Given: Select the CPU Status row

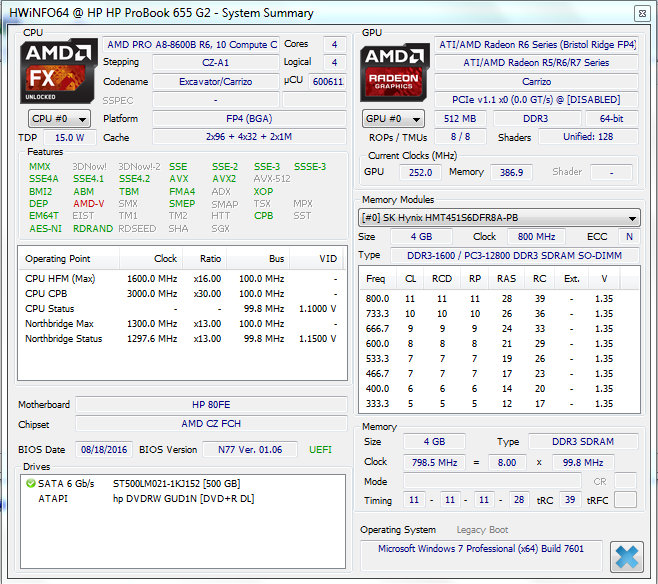Looking at the screenshot, I should click(181, 309).
